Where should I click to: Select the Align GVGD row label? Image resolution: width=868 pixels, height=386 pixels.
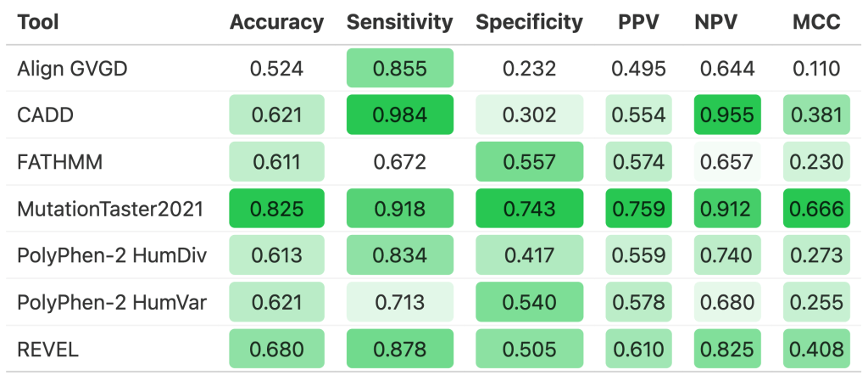(x=72, y=69)
